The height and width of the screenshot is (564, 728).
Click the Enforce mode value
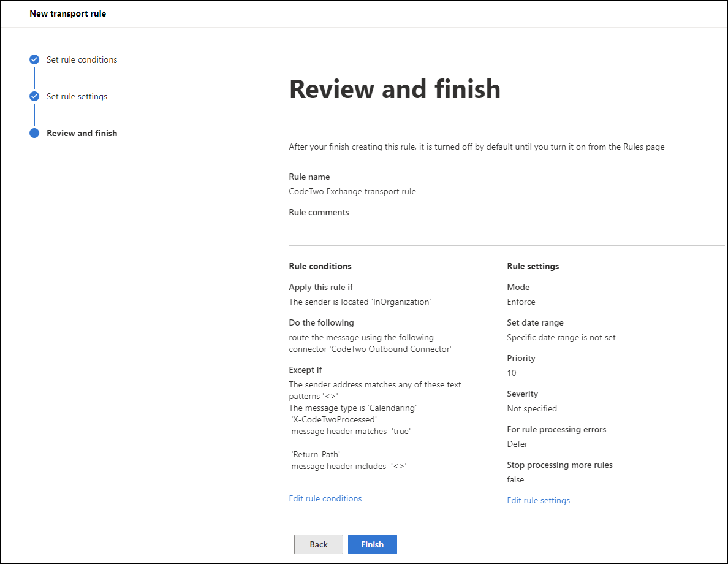tap(521, 302)
